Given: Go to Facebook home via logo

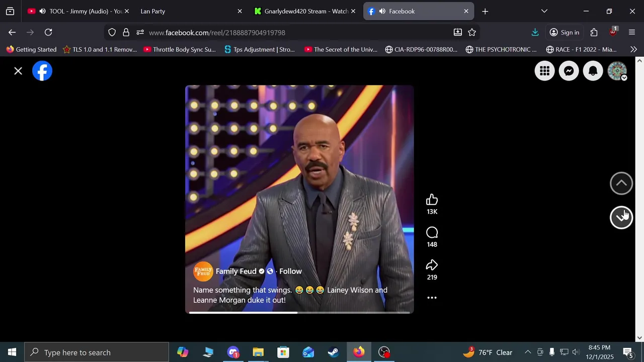Looking at the screenshot, I should pyautogui.click(x=42, y=71).
